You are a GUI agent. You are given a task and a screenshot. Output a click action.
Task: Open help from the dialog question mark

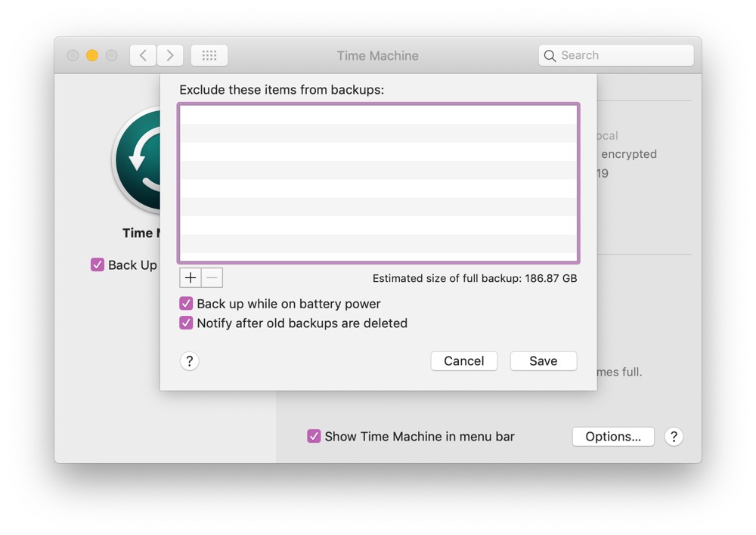tap(190, 361)
